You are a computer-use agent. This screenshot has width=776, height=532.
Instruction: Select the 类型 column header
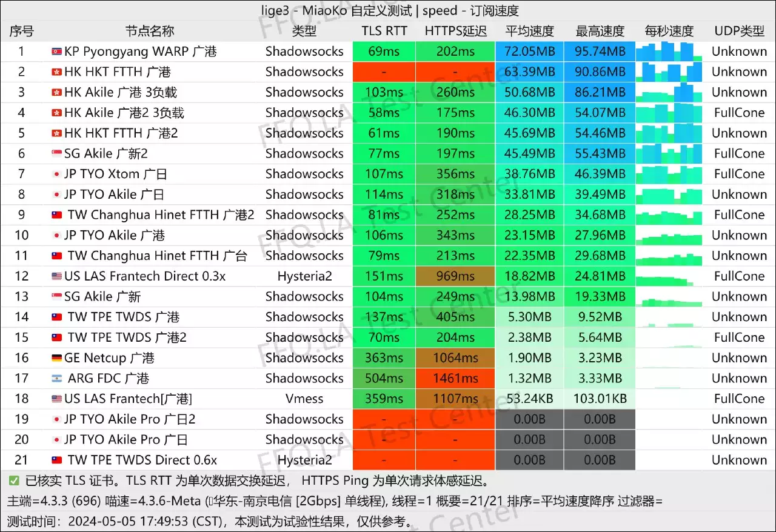304,32
